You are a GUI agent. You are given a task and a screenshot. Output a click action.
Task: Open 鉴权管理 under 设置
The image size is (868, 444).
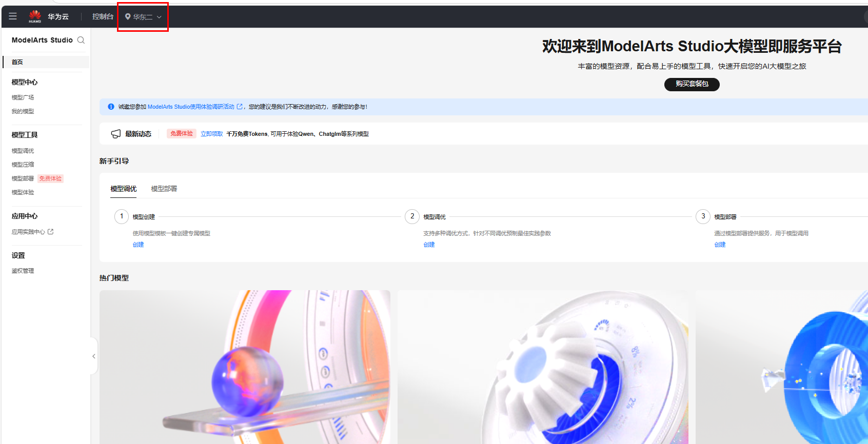click(x=23, y=271)
